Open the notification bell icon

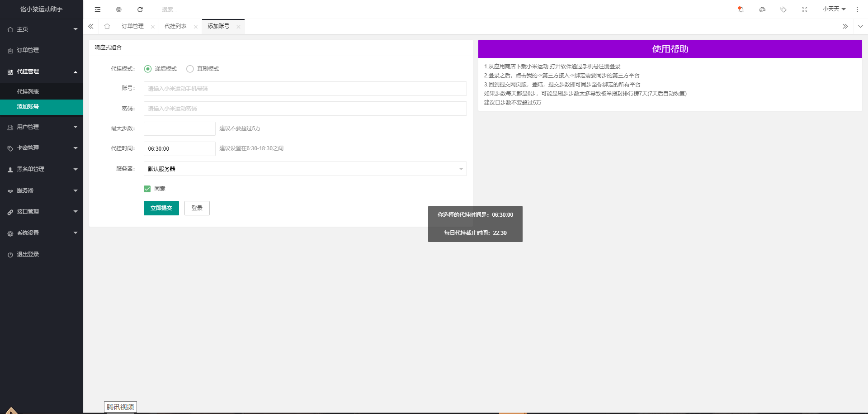pyautogui.click(x=741, y=10)
